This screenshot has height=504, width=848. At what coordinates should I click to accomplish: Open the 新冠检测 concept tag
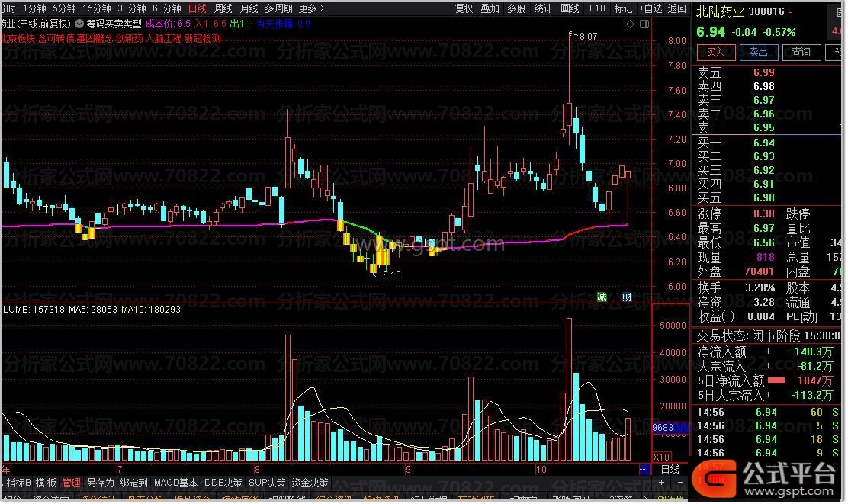[203, 38]
